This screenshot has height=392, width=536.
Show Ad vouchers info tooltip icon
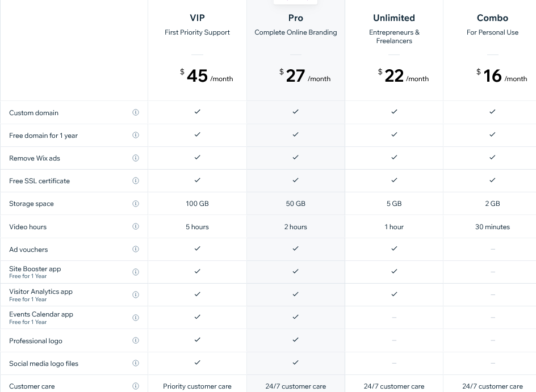coord(136,249)
